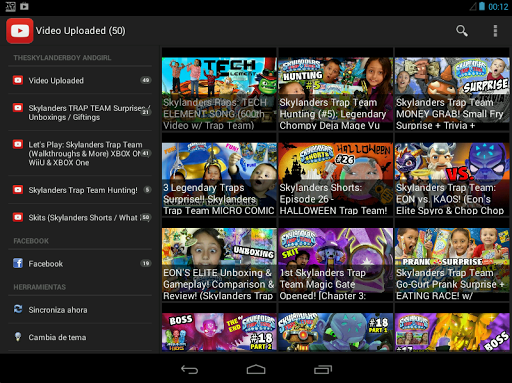Viewport: 512px width, 383px height.
Task: Open Skylanders TRAP TEAM Surprises / Unboxings playlist
Action: pyautogui.click(x=80, y=112)
